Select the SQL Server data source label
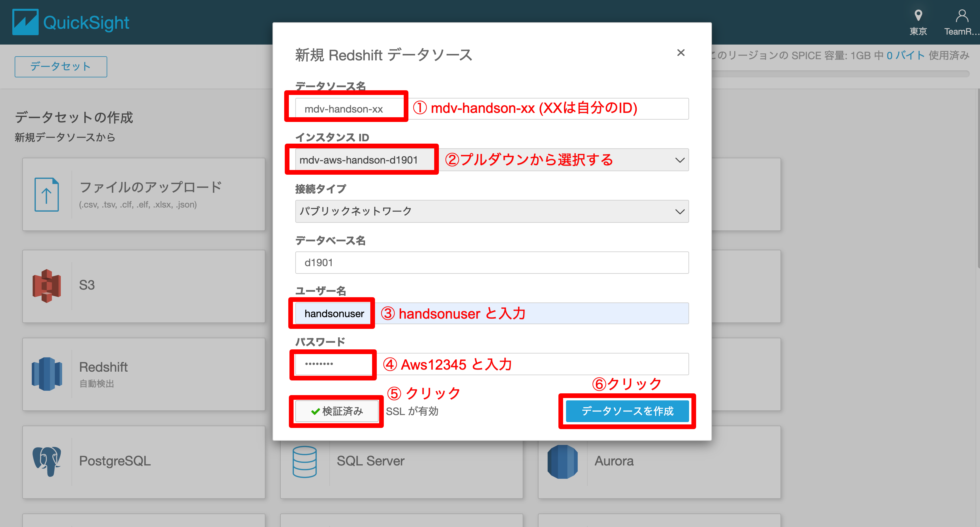 [371, 461]
